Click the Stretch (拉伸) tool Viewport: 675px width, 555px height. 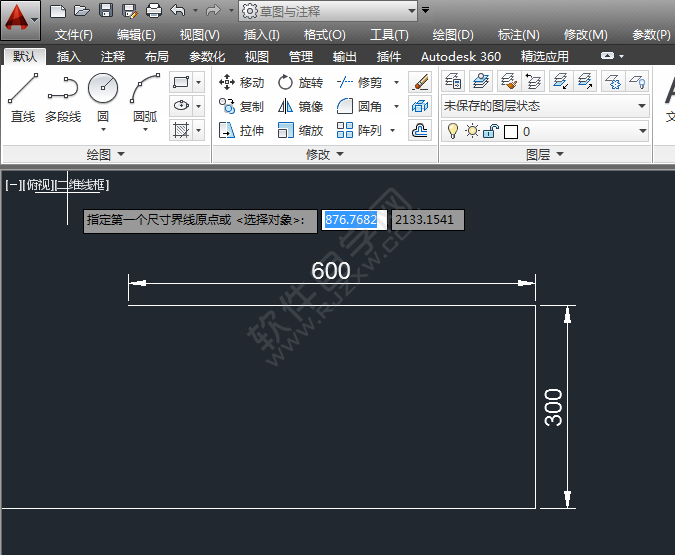click(241, 130)
